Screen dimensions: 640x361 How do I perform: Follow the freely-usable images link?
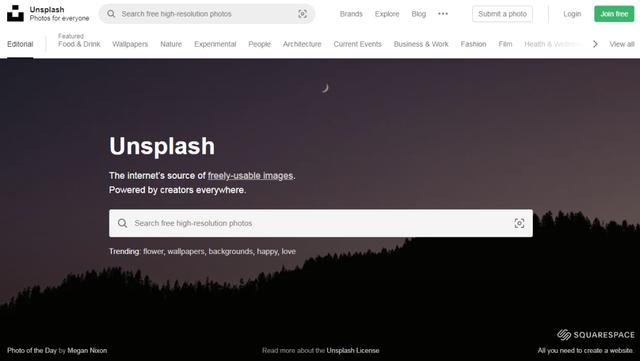point(250,176)
